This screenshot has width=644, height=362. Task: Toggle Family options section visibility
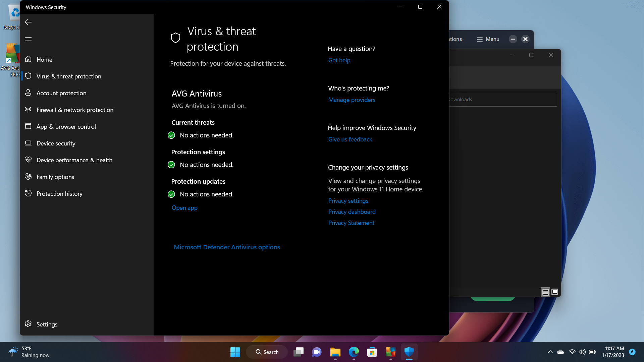55,176
